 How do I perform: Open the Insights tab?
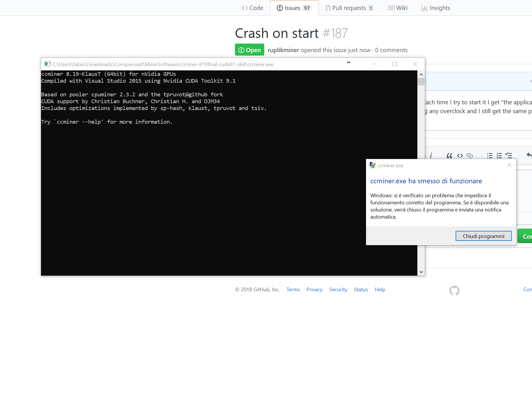[436, 8]
